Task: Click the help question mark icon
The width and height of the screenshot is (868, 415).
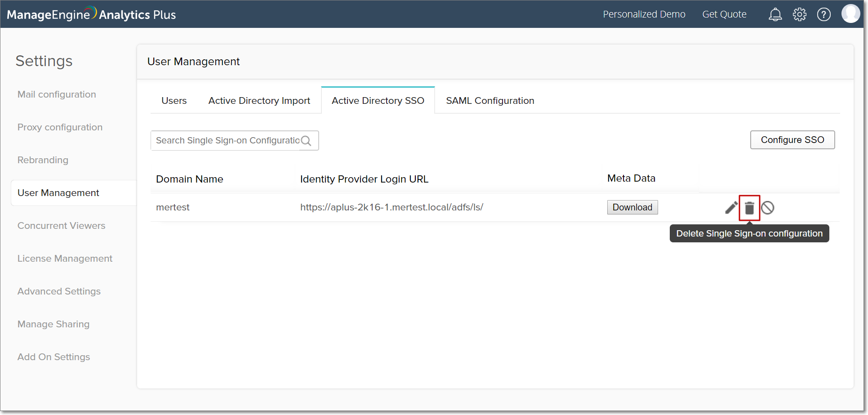Action: [823, 14]
